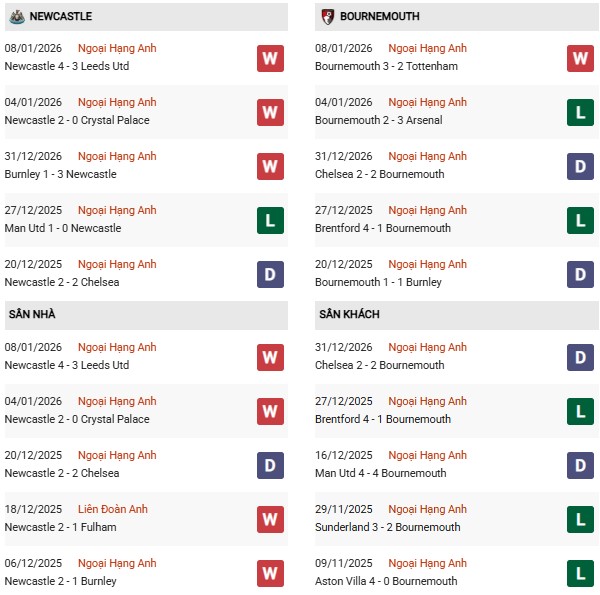
Task: Click the BOURNEMOUTH team name heading
Action: [380, 16]
